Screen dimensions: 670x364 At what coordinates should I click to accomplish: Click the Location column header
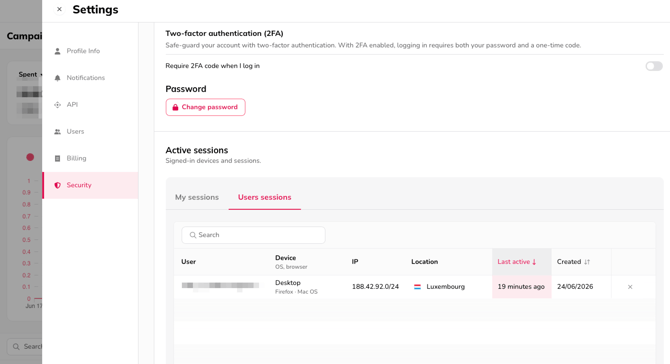coord(424,262)
